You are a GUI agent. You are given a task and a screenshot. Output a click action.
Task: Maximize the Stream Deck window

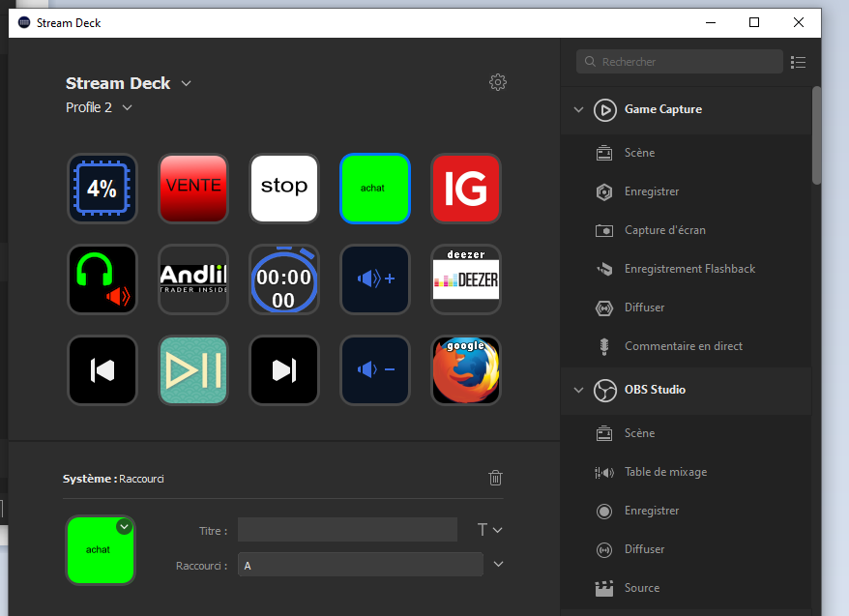click(753, 23)
